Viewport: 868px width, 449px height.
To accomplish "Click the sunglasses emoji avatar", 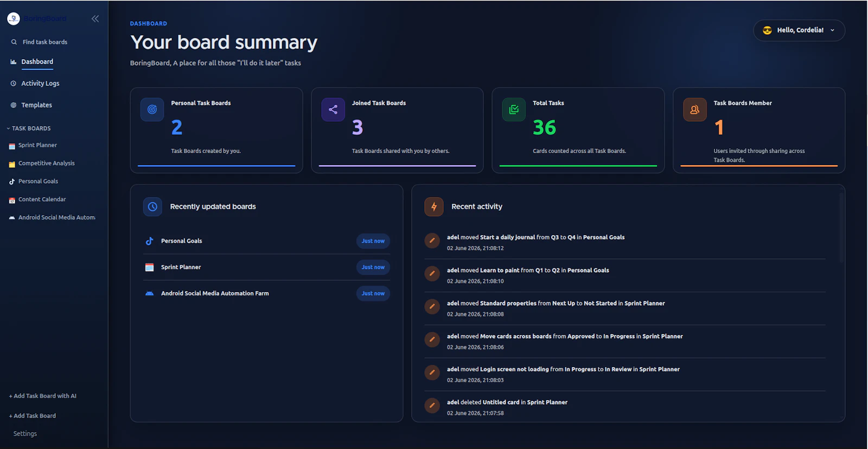I will tap(767, 30).
